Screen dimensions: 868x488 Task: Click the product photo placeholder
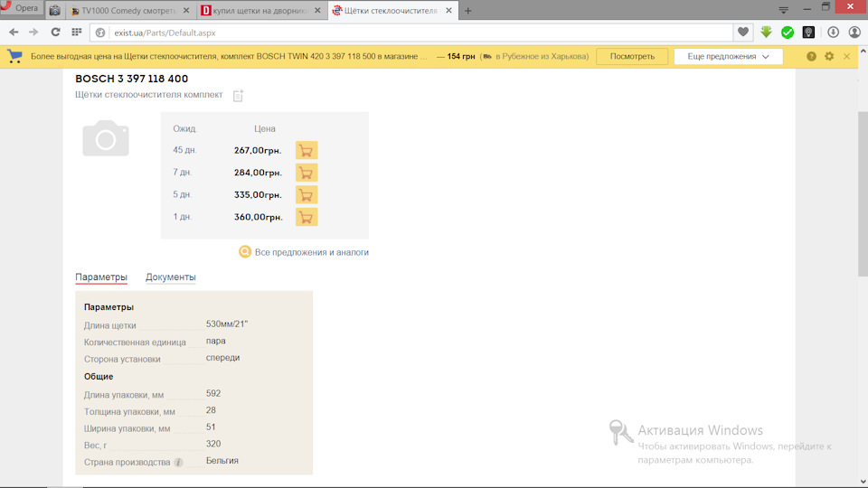coord(106,138)
